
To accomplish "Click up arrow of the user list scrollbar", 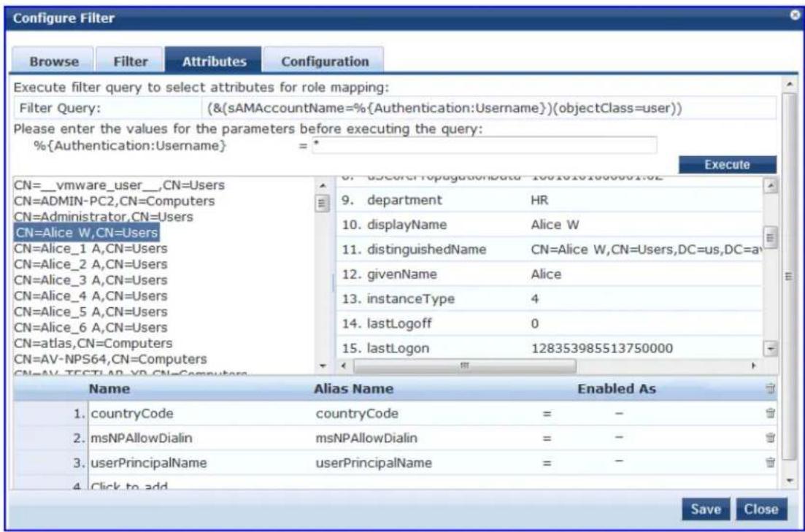I will [x=323, y=186].
